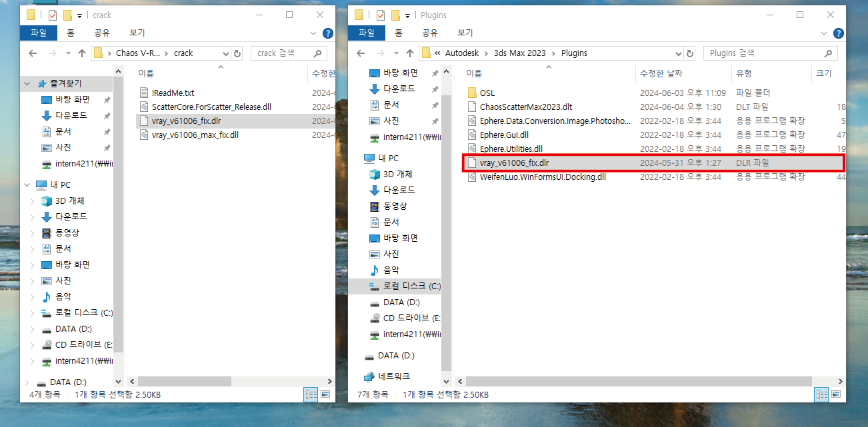The width and height of the screenshot is (868, 427).
Task: Open 공유 tab in crack window
Action: pos(102,33)
